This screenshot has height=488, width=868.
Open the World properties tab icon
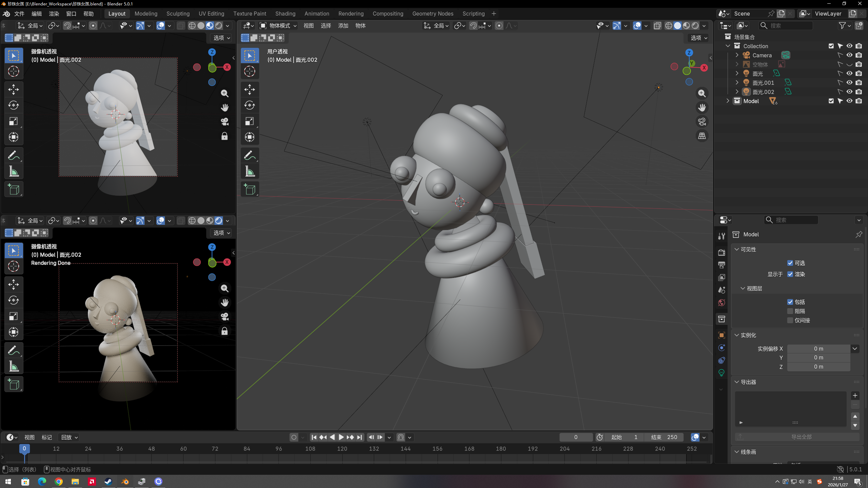[x=721, y=302]
